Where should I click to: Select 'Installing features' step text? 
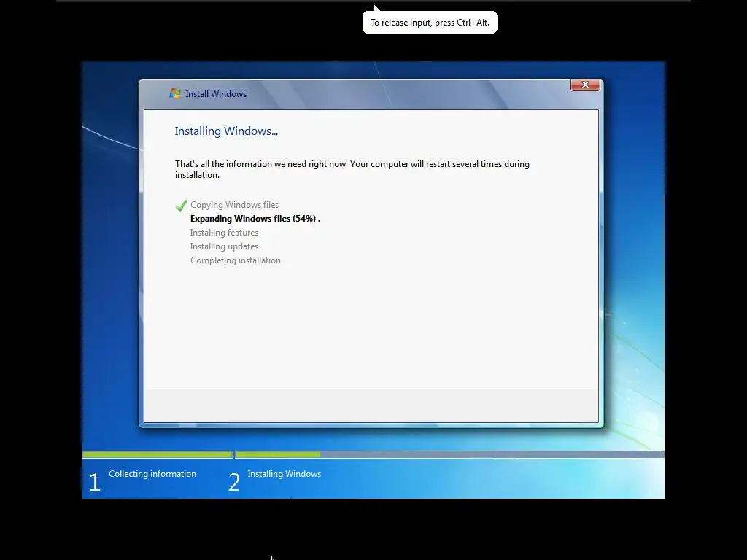[x=224, y=233]
